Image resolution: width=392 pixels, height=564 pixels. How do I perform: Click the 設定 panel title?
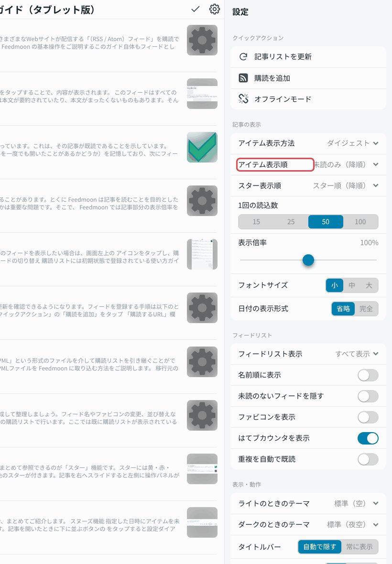(240, 12)
